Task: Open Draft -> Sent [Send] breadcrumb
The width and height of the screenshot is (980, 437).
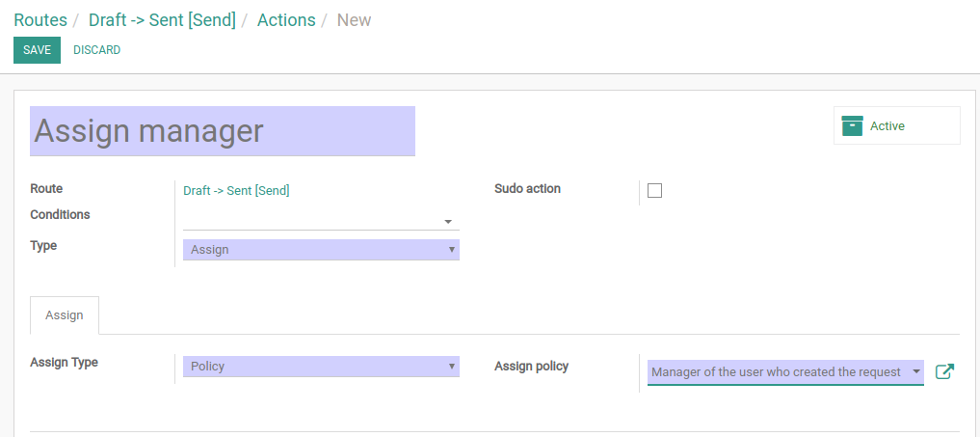Action: pyautogui.click(x=162, y=20)
